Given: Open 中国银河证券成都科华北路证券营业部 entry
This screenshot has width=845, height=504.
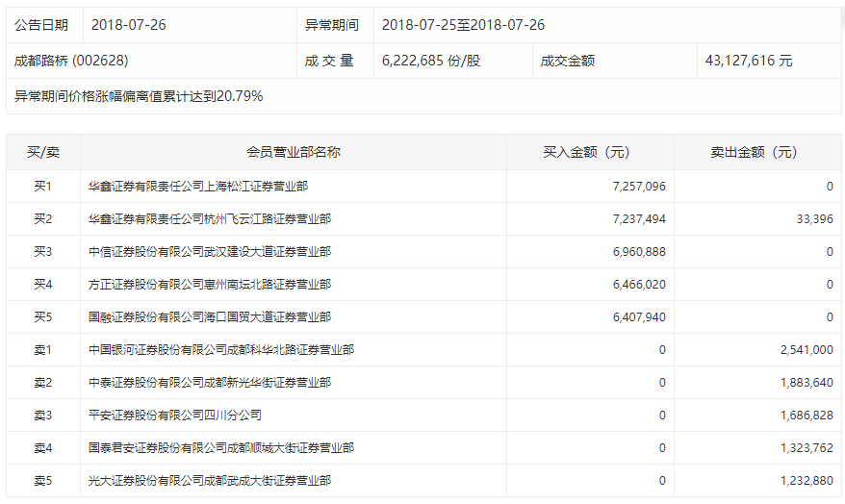Looking at the screenshot, I should tap(221, 350).
